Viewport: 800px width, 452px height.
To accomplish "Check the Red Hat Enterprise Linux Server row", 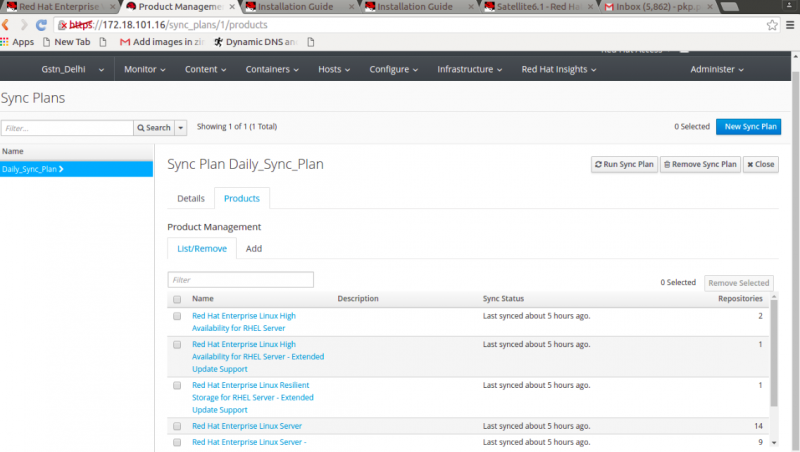I will (x=177, y=426).
